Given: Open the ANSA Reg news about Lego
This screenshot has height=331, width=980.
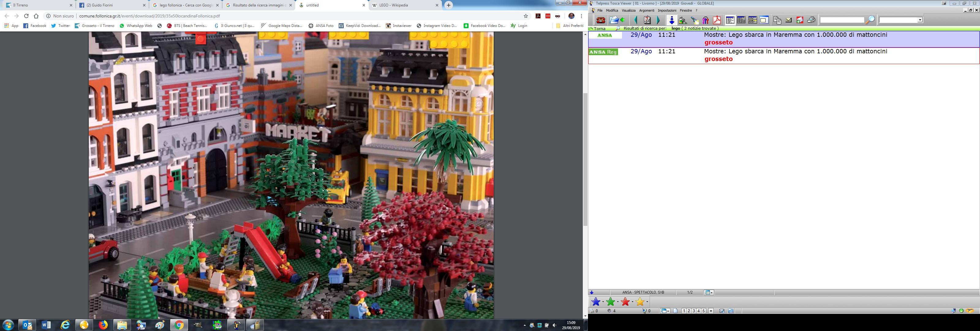Looking at the screenshot, I should [x=784, y=55].
